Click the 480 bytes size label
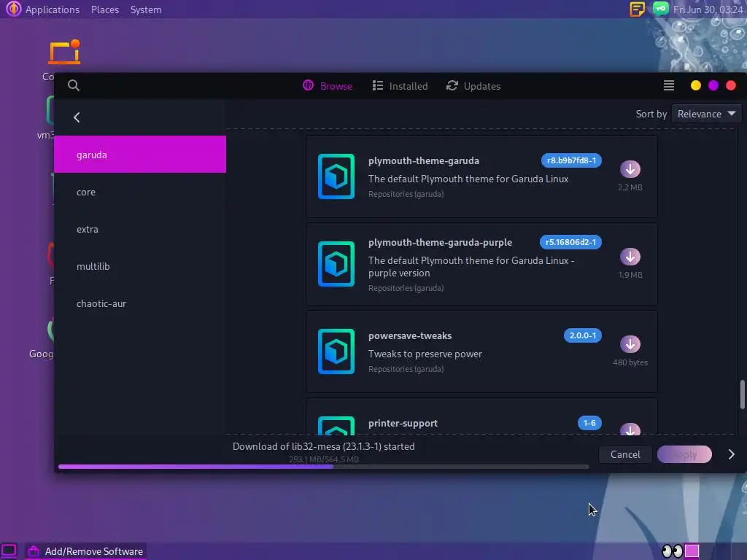The height and width of the screenshot is (560, 747). coord(630,362)
